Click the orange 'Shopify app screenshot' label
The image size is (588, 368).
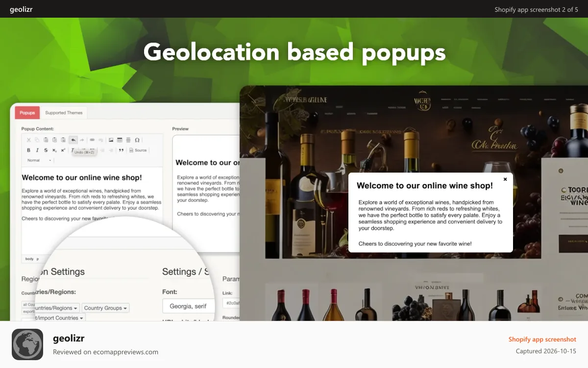pyautogui.click(x=542, y=339)
